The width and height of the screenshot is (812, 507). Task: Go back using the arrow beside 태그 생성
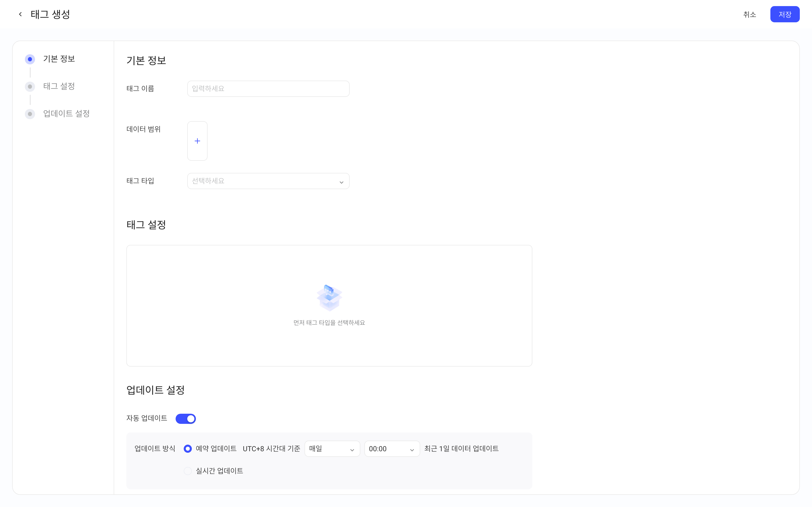(x=21, y=14)
